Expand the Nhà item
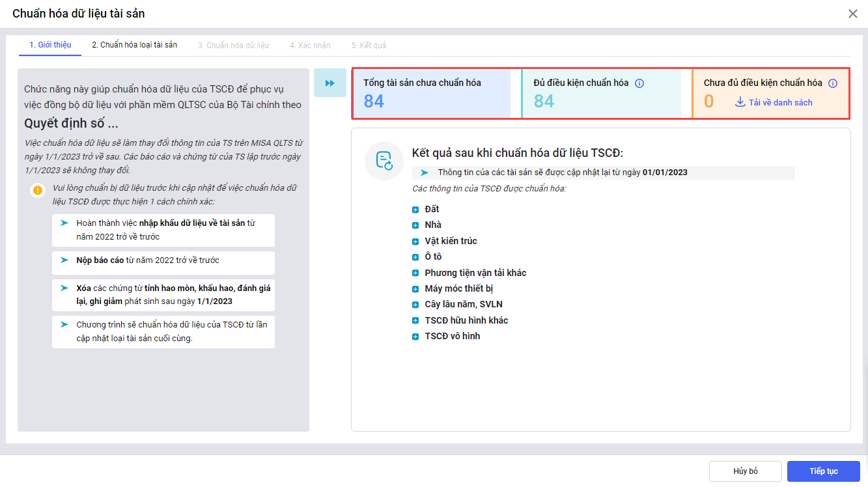Screen dimensions: 868x487 pyautogui.click(x=415, y=225)
